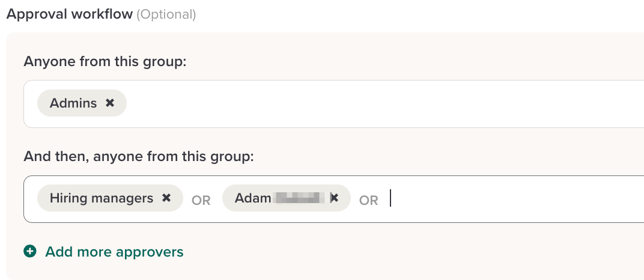The height and width of the screenshot is (280, 644).
Task: Click the (Optional) text beside the heading
Action: [x=166, y=14]
